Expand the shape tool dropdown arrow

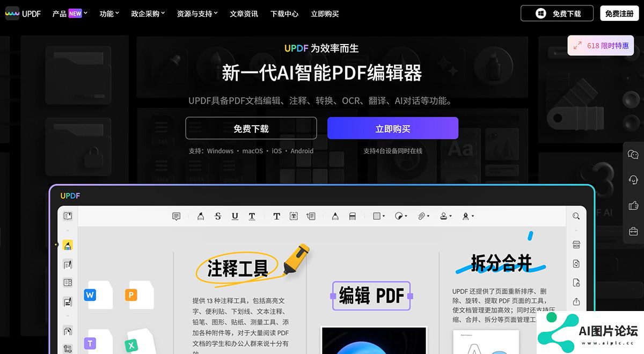coord(384,216)
